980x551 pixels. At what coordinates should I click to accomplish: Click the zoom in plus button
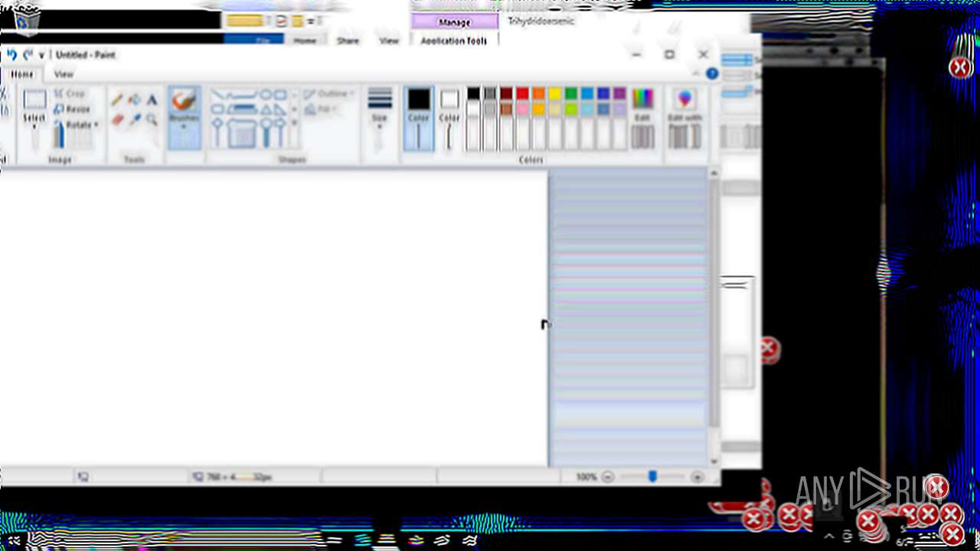(697, 477)
